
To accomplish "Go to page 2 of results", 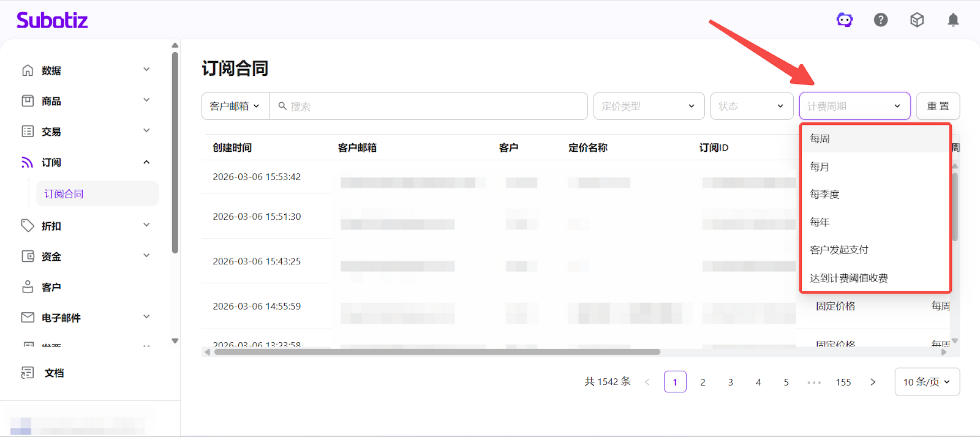I will click(703, 382).
